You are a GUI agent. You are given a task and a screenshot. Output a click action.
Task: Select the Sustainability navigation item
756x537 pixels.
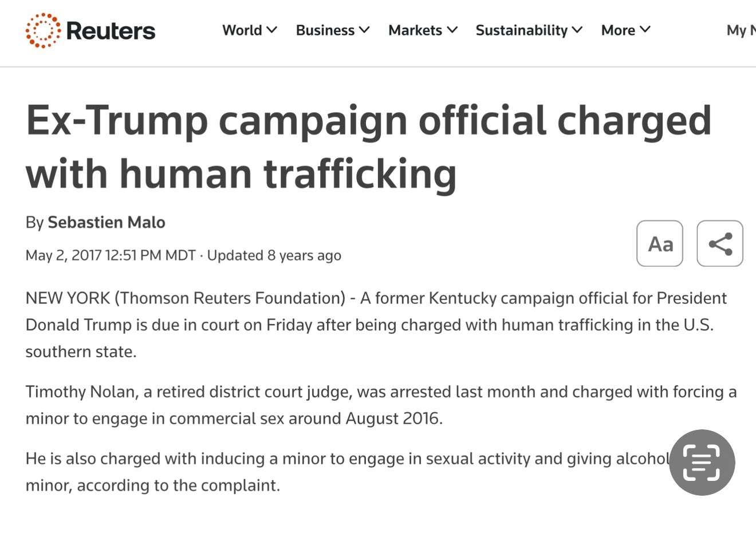[521, 30]
